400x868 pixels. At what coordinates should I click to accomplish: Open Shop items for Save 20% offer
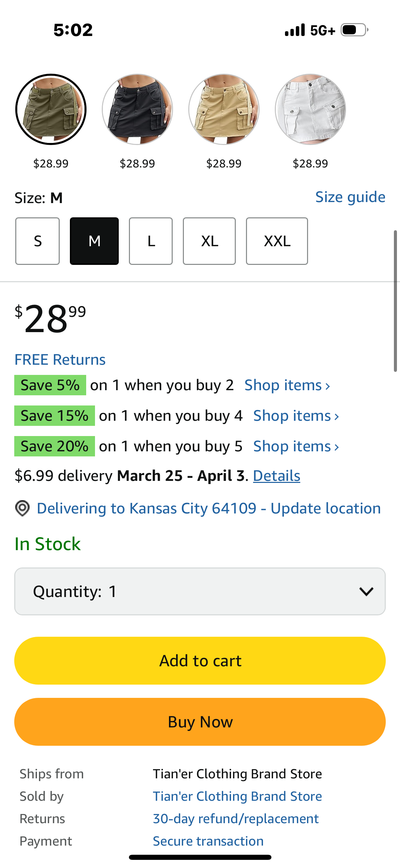click(x=296, y=446)
